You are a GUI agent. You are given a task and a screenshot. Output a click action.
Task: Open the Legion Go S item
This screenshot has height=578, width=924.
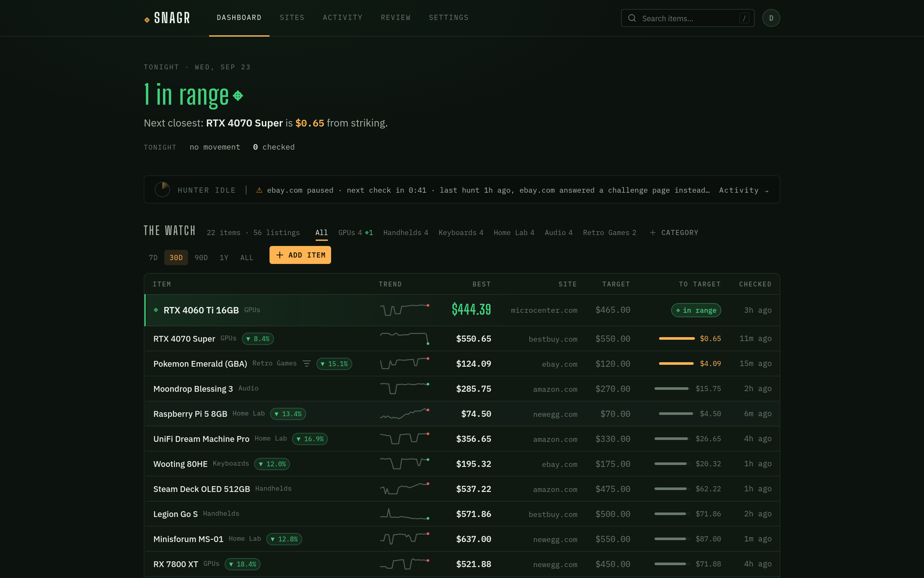coord(175,514)
